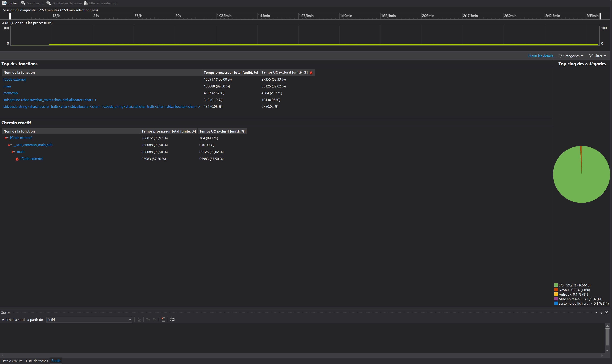Click the E/S green legend swatch

(556, 285)
